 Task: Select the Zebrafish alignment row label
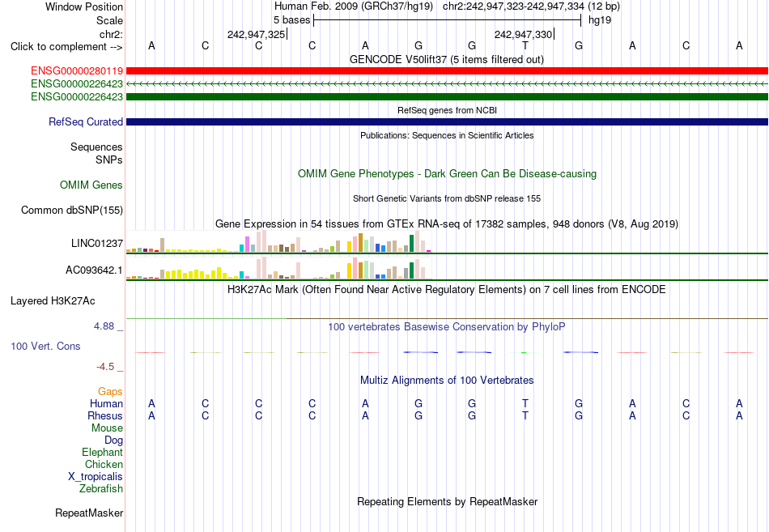pyautogui.click(x=101, y=489)
